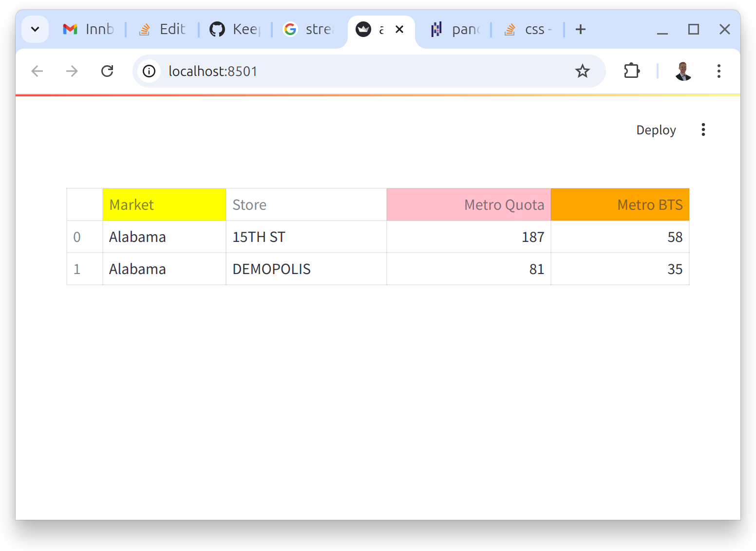Viewport: 756px width, 551px height.
Task: Switch to the css Stack Overflow tab
Action: [x=528, y=29]
